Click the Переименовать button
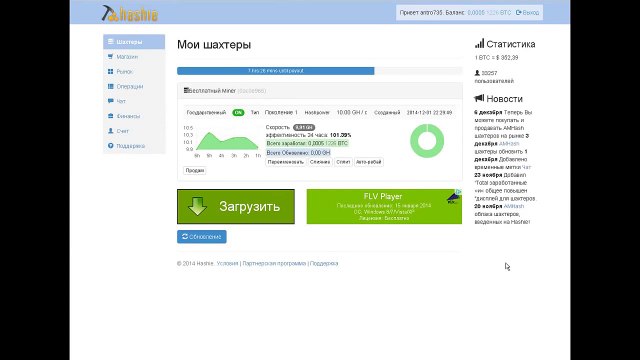Screen dimensions: 640x360 tap(286, 162)
